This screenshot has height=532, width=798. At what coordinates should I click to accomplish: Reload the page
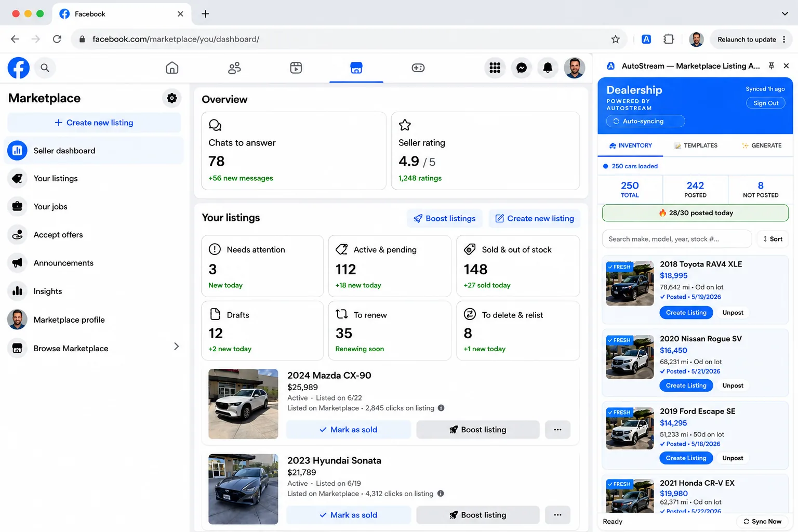click(57, 39)
